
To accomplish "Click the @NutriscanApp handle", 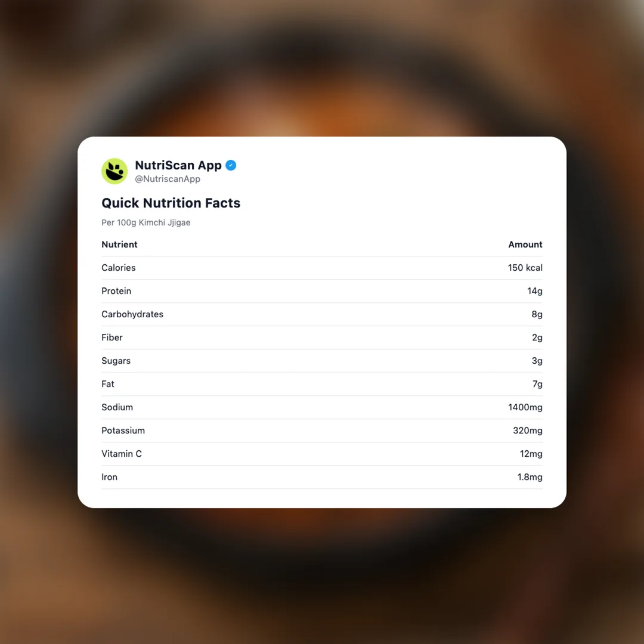I will [x=168, y=179].
